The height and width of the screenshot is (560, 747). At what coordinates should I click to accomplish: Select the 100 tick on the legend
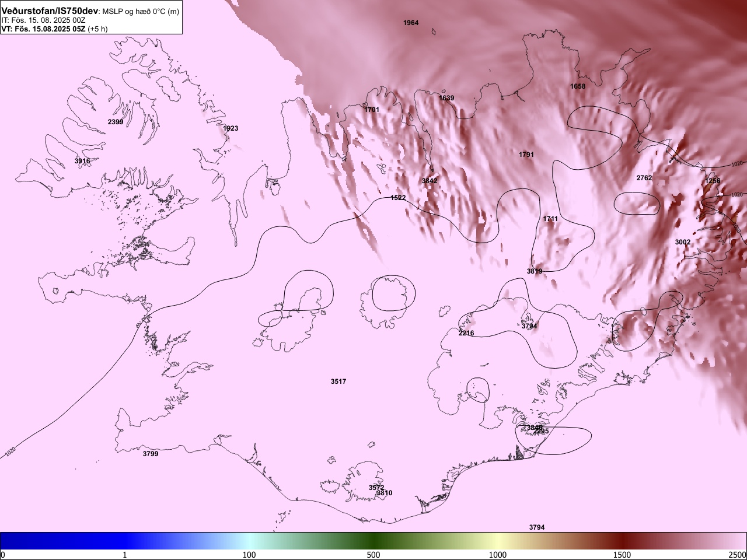point(249,554)
